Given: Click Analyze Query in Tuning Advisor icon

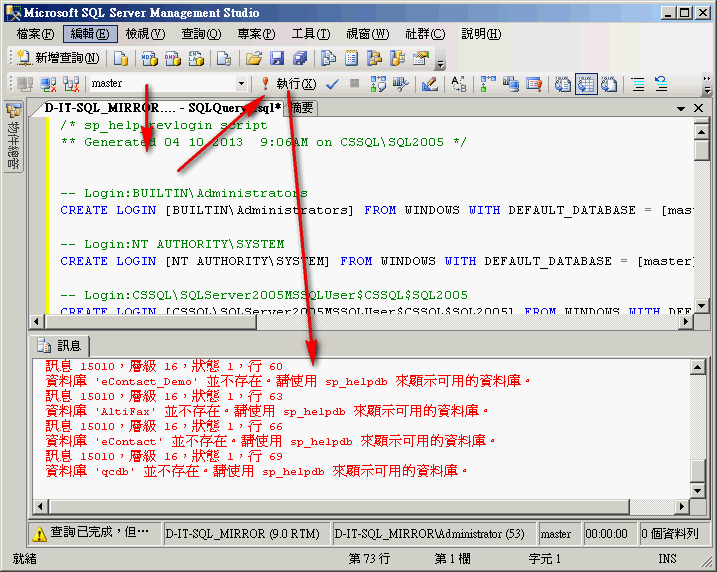Looking at the screenshot, I should (x=401, y=84).
